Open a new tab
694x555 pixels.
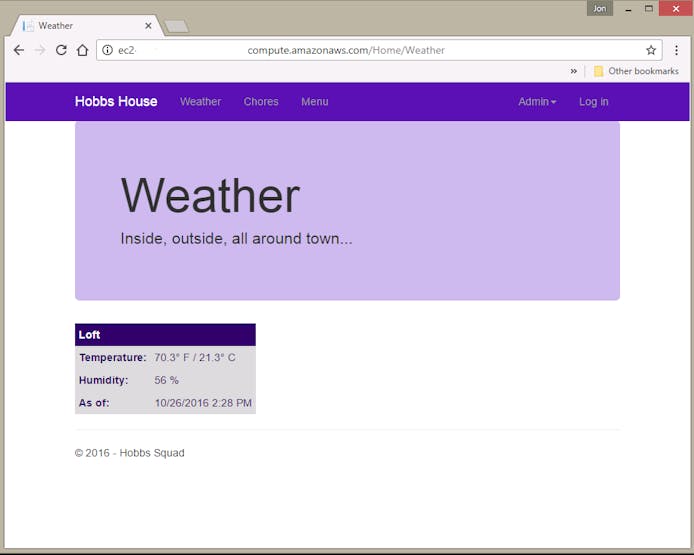(177, 26)
